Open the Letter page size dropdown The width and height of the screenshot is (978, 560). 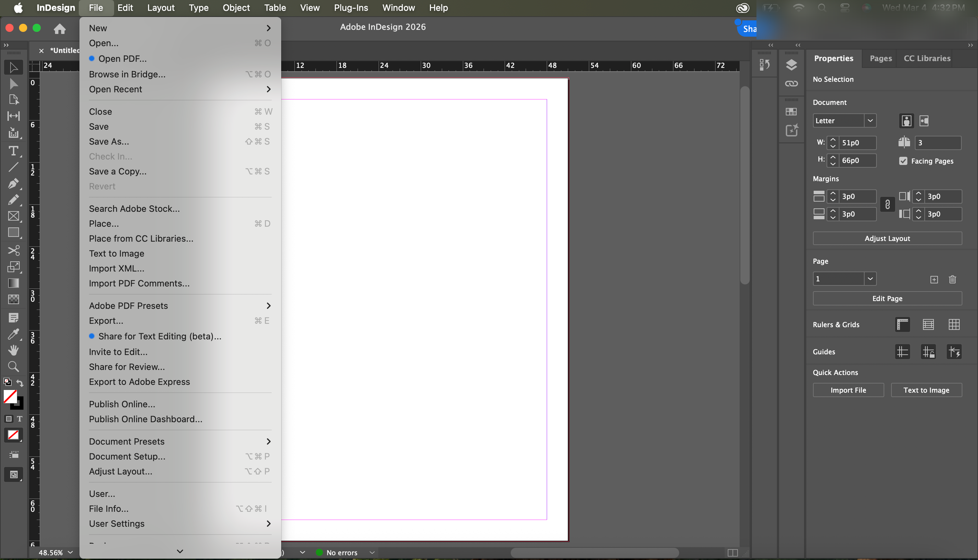pos(870,121)
